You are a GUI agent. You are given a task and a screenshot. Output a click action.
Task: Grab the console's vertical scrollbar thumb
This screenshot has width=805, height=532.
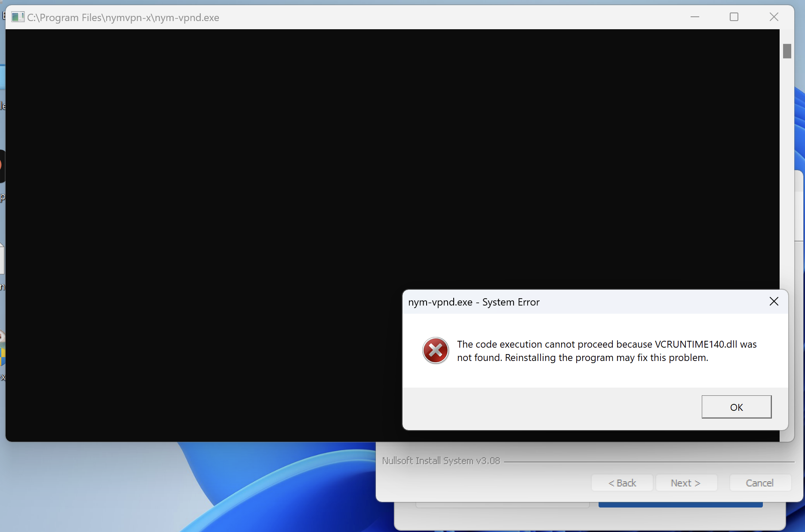(787, 51)
